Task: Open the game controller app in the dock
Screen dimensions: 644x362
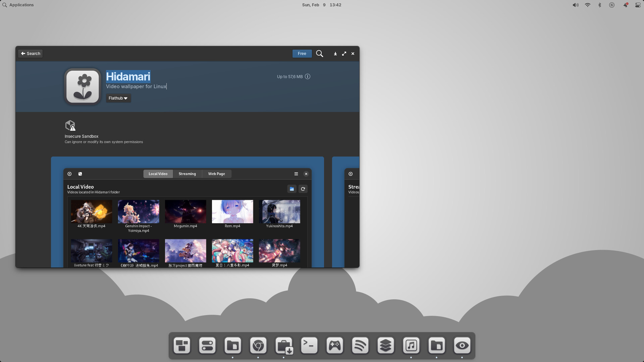Action: click(x=335, y=346)
